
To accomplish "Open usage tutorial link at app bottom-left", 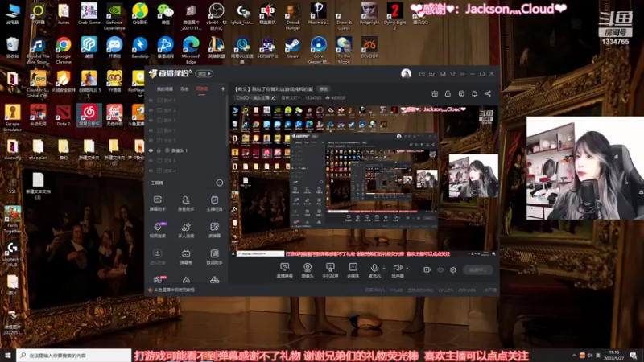I will click(x=175, y=290).
